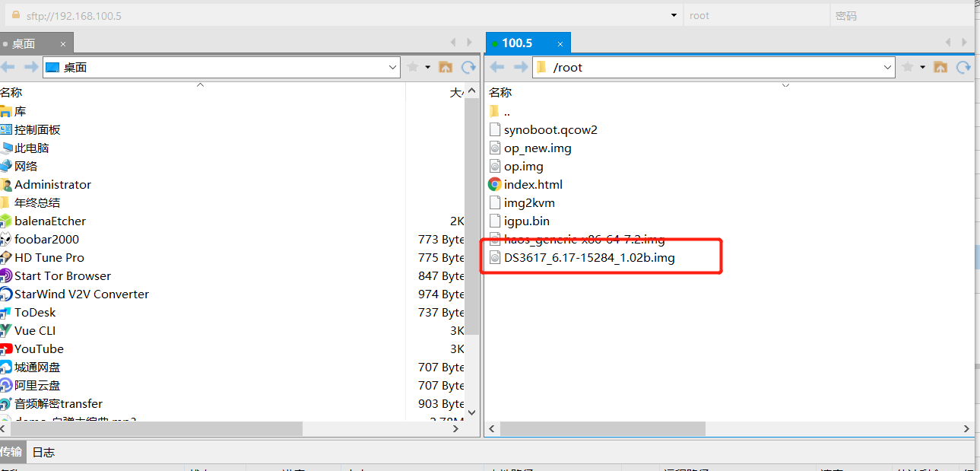The image size is (980, 471).
Task: Click forward arrow in the local pane
Action: (31, 68)
